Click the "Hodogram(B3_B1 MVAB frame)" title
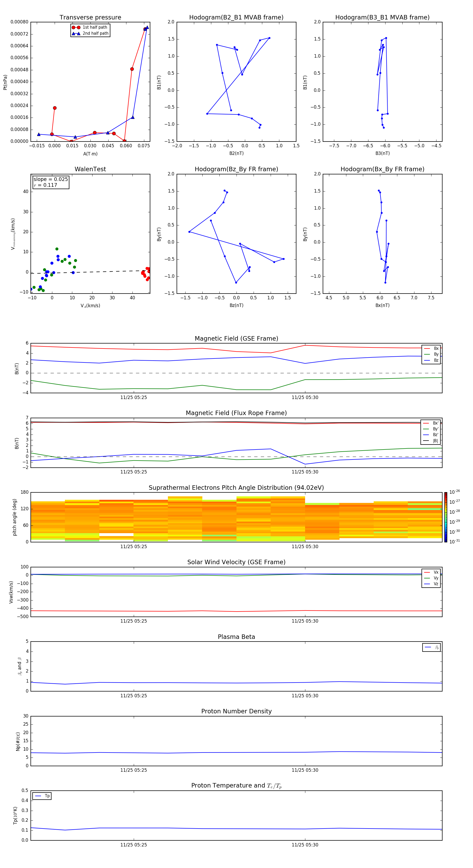Image resolution: width=473 pixels, height=868 pixels. [x=382, y=18]
